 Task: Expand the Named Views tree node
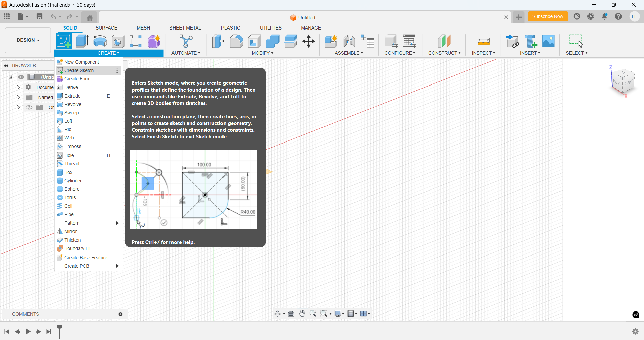(x=18, y=97)
